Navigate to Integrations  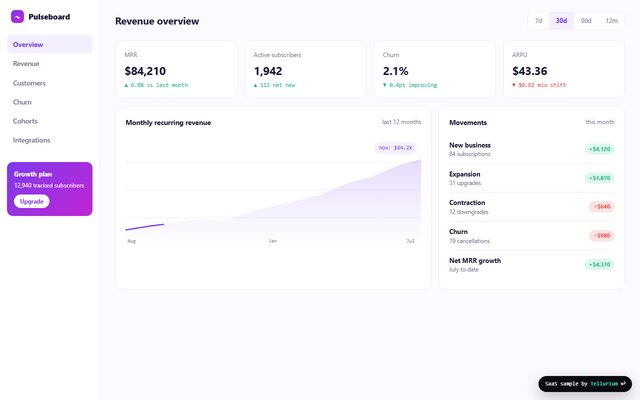click(x=50, y=140)
